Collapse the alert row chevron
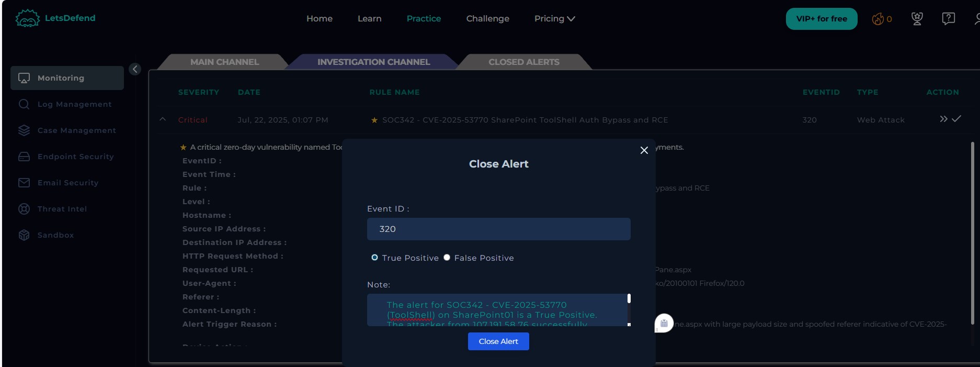980x367 pixels. 163,119
